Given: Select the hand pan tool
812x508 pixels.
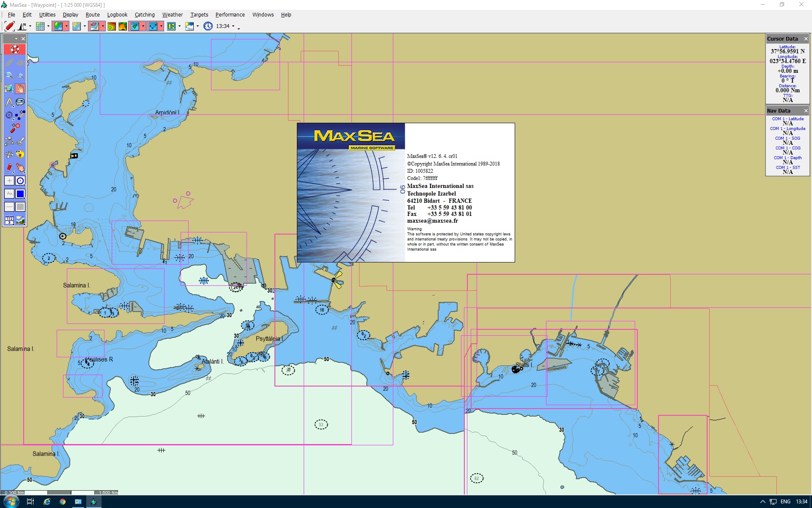Looking at the screenshot, I should [20, 88].
